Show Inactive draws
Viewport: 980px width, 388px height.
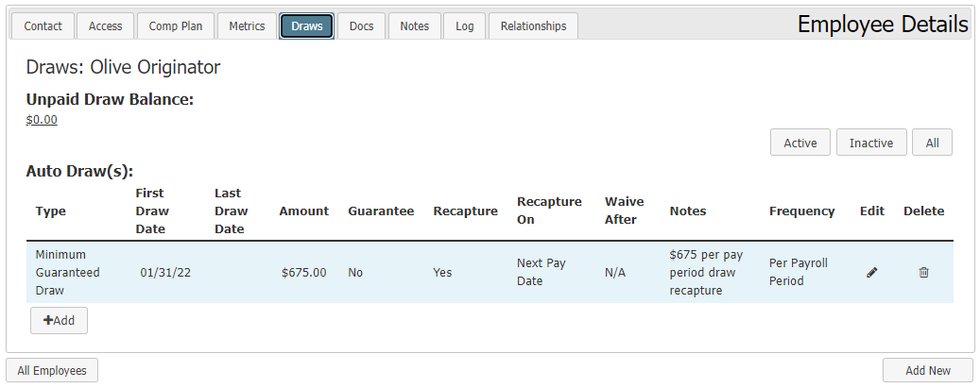[x=871, y=143]
